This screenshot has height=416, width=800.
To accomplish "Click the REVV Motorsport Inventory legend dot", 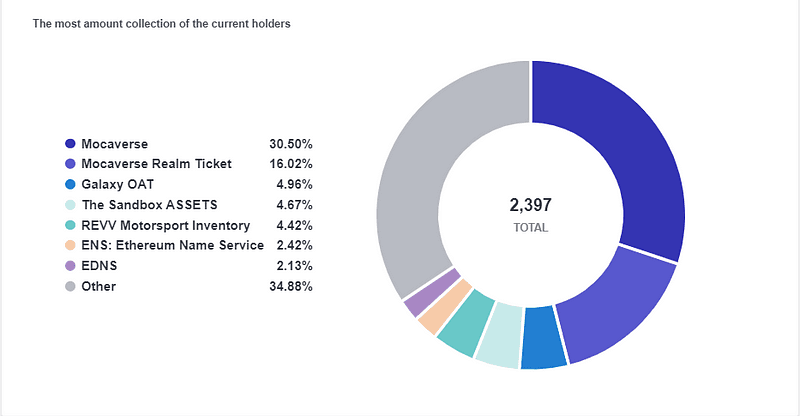I will (x=70, y=225).
